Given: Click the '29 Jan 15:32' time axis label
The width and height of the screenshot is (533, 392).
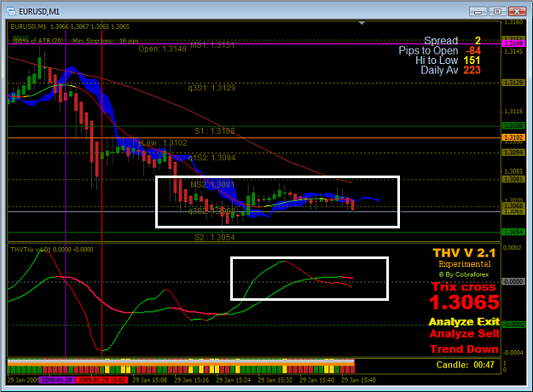Looking at the screenshot, I should tap(275, 380).
